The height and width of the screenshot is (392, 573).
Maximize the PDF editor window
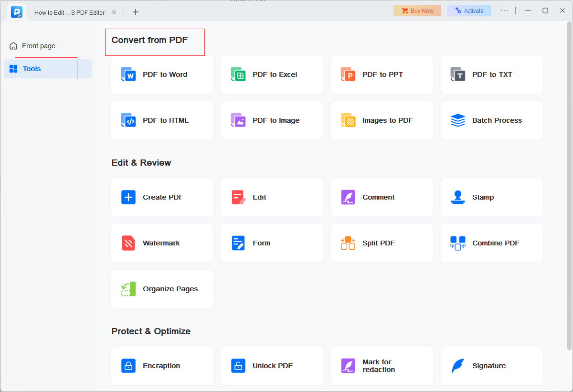[545, 11]
